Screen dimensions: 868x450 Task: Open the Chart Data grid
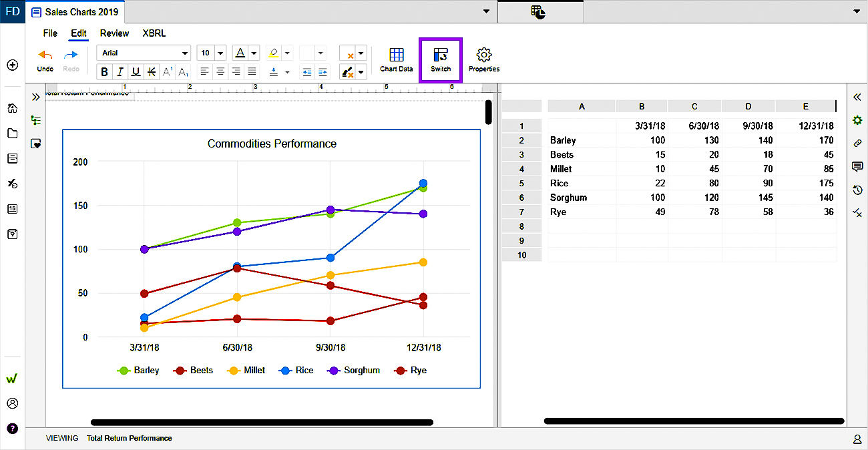[x=396, y=59]
